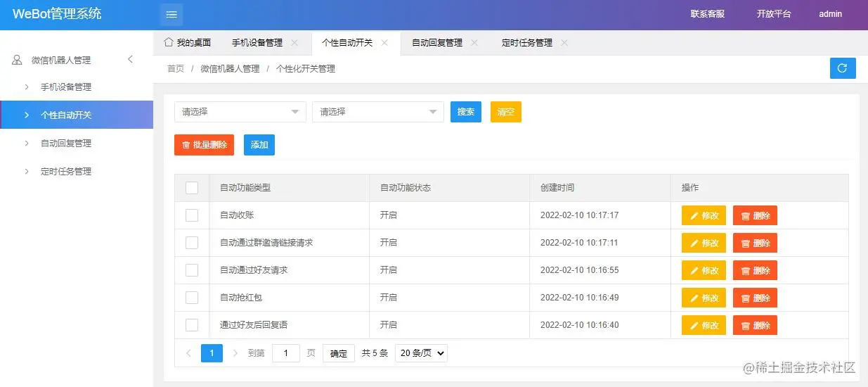
Task: Click the WeBot管理系统 logo title
Action: (x=57, y=14)
